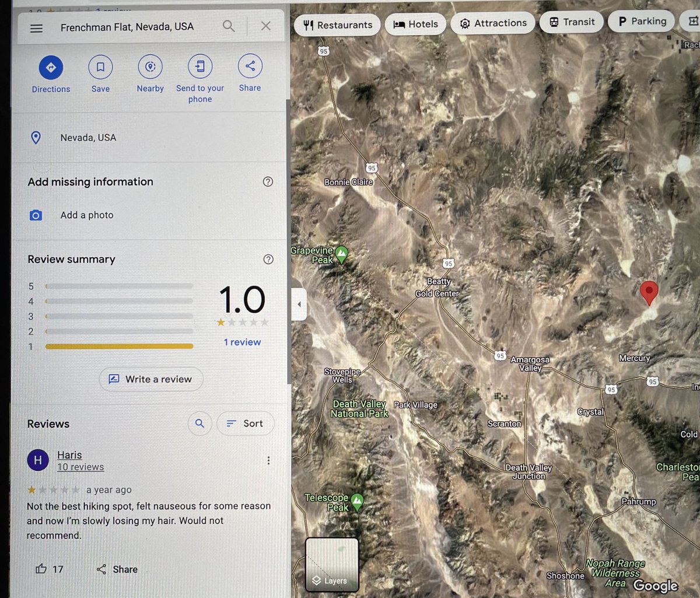The height and width of the screenshot is (598, 700).
Task: Collapse the side panel arrow
Action: pyautogui.click(x=299, y=304)
